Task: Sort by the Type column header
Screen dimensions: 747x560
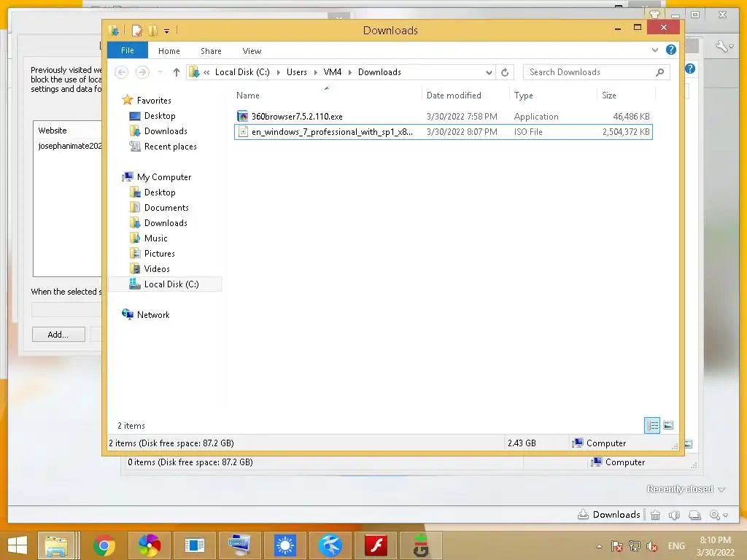Action: [524, 96]
